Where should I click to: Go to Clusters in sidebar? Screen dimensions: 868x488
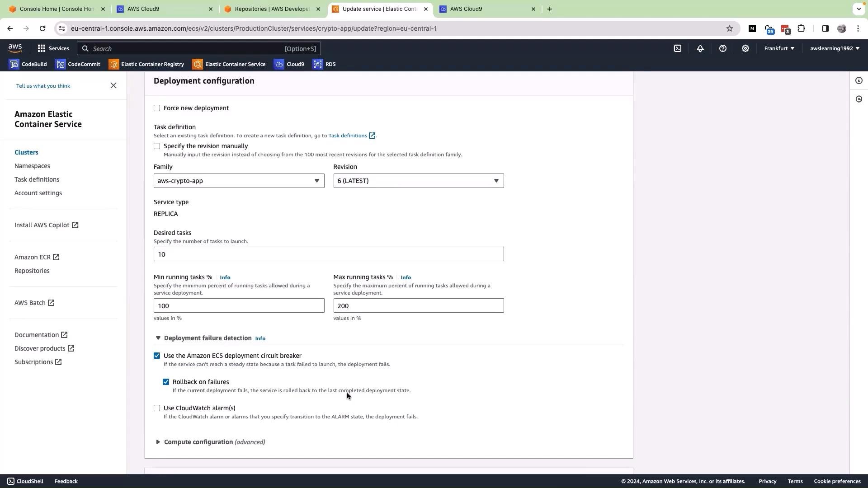(x=26, y=152)
